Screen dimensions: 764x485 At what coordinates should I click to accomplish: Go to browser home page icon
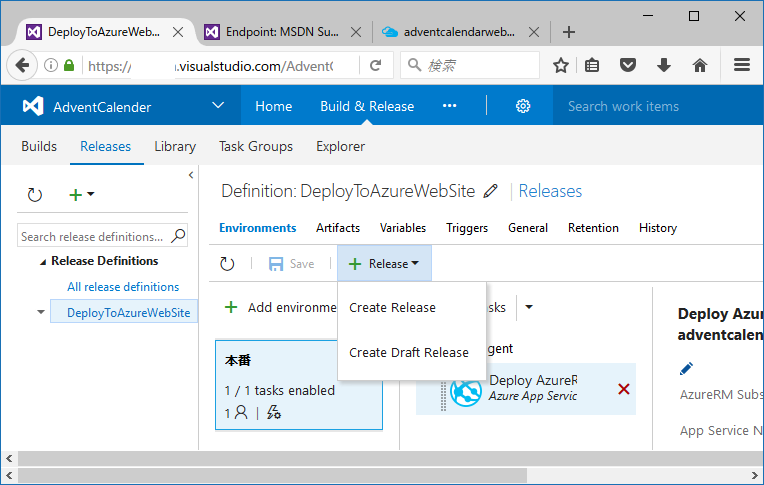coord(700,65)
